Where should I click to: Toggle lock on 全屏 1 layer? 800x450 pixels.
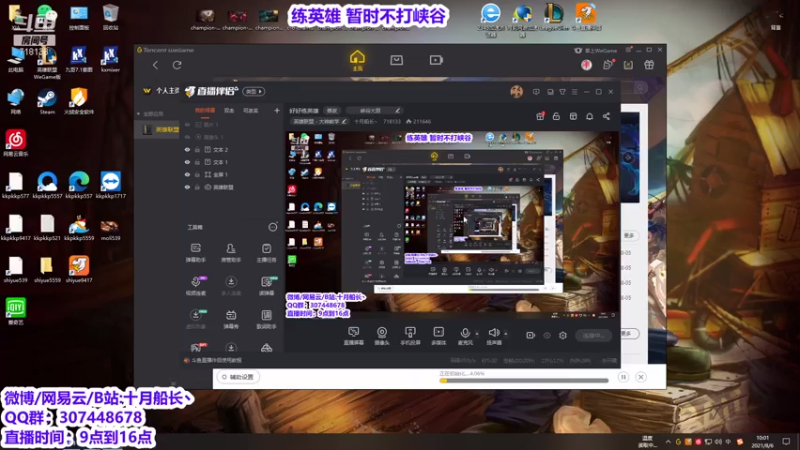coord(197,174)
